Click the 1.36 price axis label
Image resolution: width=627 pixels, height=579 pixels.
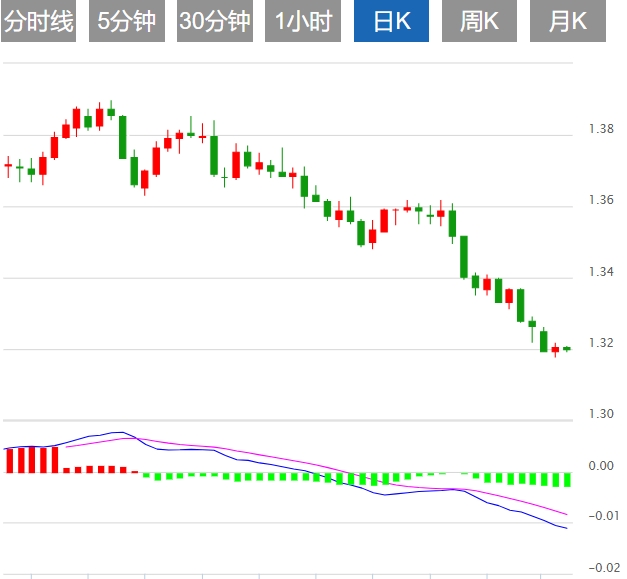click(601, 200)
